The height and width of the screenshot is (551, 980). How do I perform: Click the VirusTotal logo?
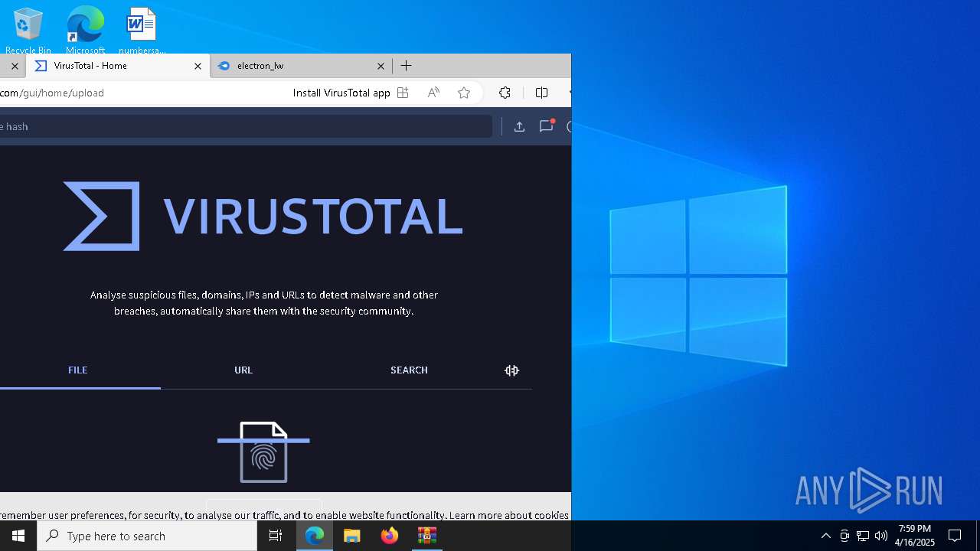click(263, 216)
